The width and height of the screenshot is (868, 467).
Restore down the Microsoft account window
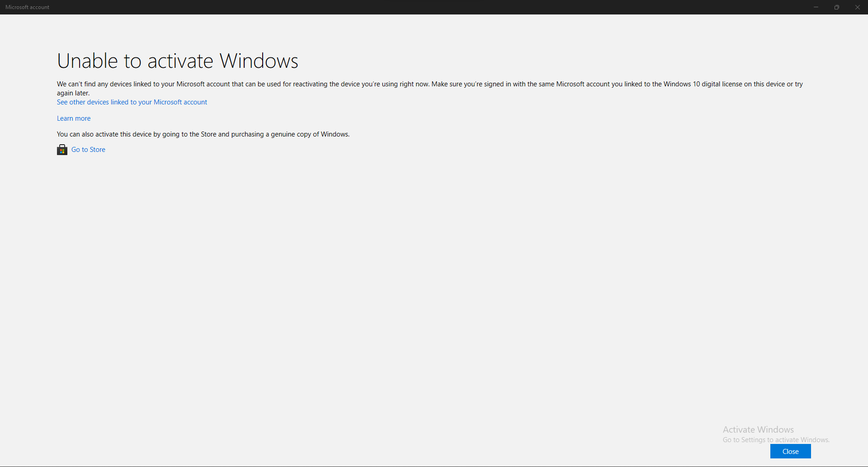click(837, 7)
